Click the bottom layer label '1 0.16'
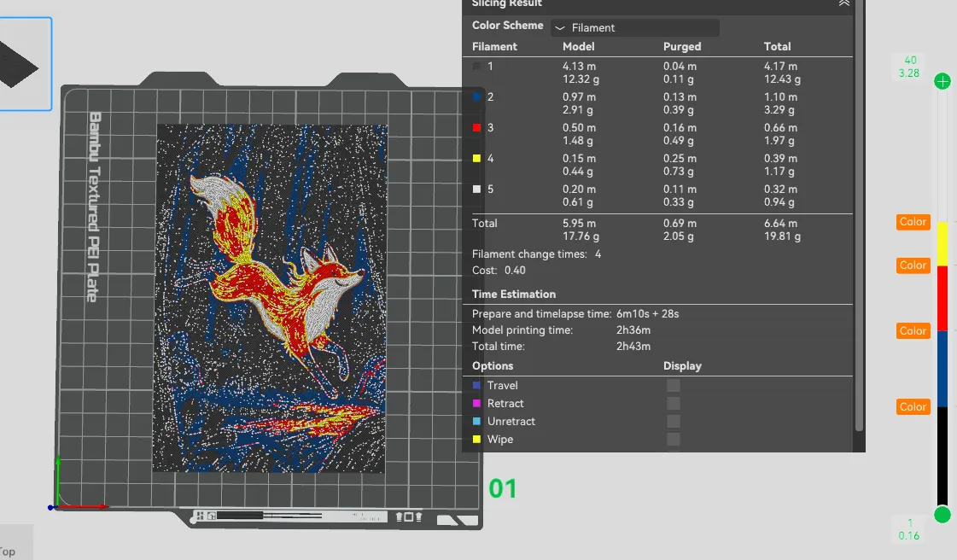The height and width of the screenshot is (560, 957). (909, 529)
